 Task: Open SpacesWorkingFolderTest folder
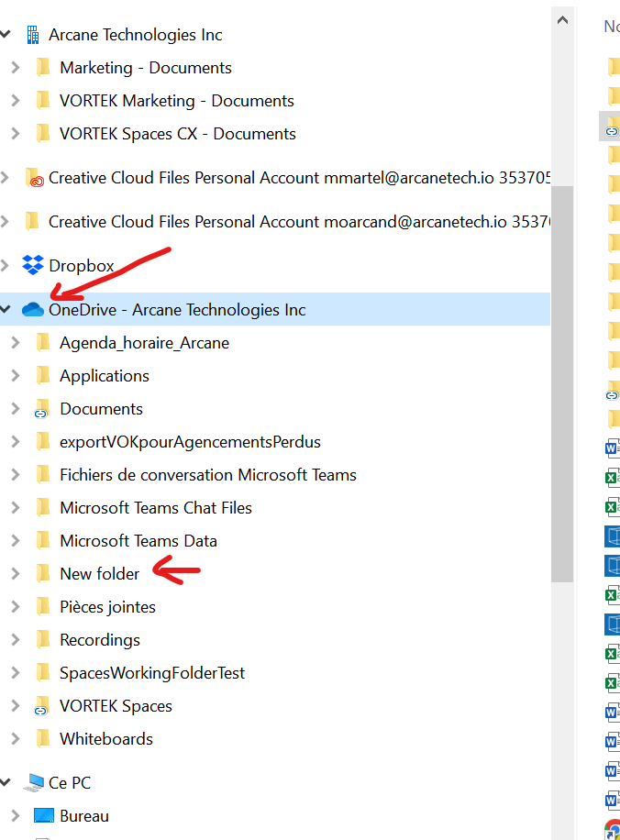pos(152,673)
